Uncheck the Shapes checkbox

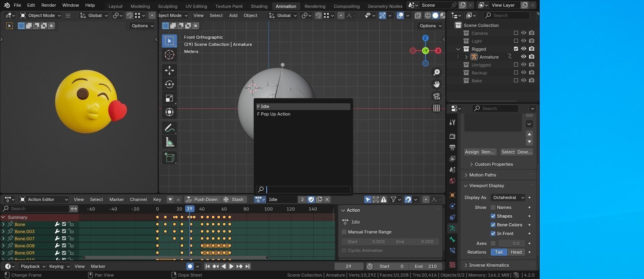493,216
